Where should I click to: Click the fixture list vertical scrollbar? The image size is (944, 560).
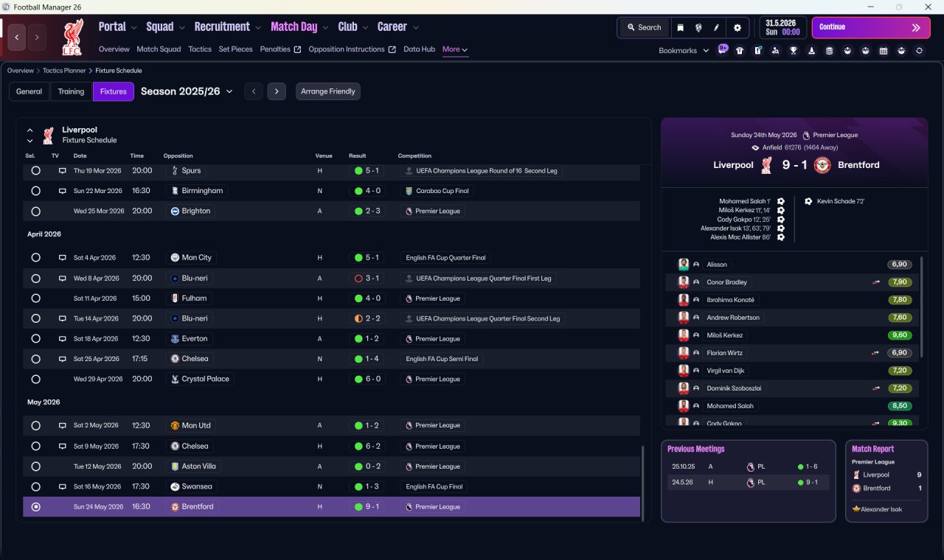pos(644,482)
